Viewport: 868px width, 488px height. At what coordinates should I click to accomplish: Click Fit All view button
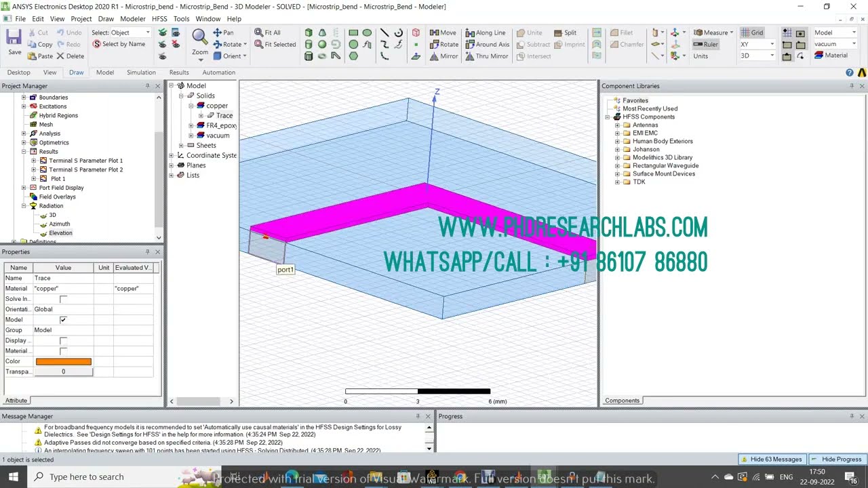click(x=268, y=33)
